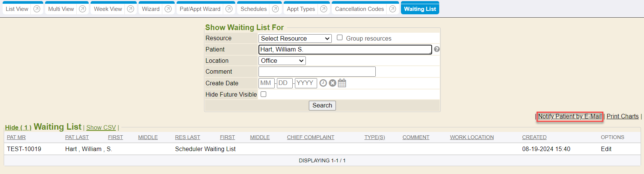Click the Print Charts link
Viewport: 644px width, 174px height.
[623, 117]
